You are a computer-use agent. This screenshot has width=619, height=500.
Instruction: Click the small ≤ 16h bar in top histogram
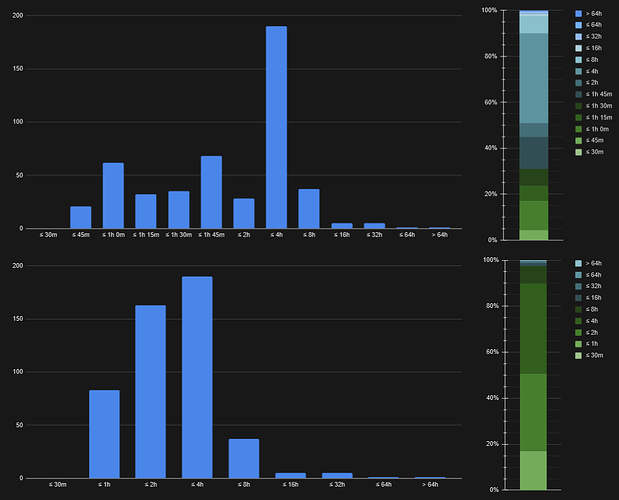[x=342, y=226]
